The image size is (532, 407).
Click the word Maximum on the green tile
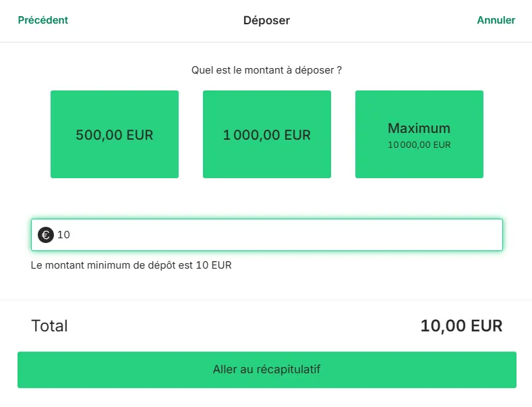click(x=419, y=128)
